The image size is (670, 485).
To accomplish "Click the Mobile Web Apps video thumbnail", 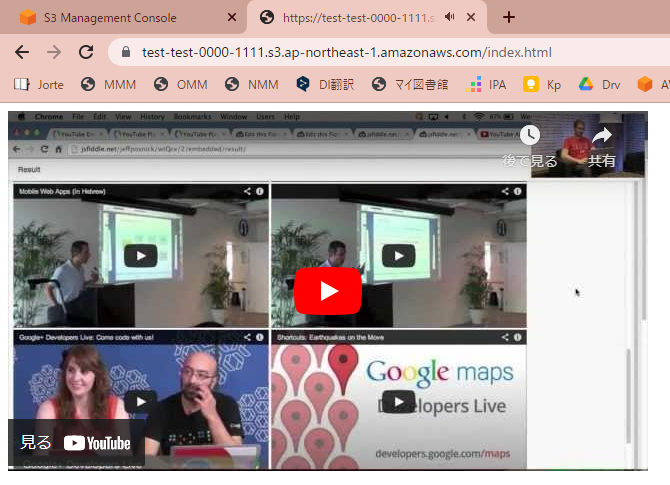I will click(141, 256).
